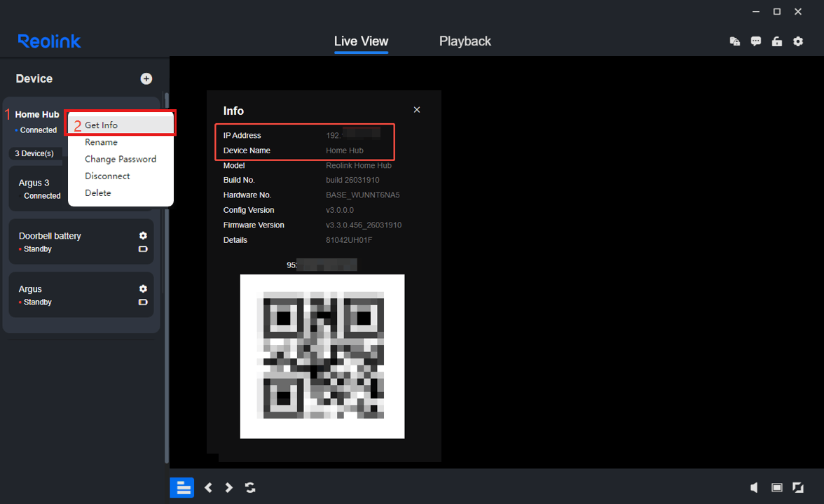Screen dimensions: 824x504
Task: Select the Argus standby camera
Action: point(81,295)
